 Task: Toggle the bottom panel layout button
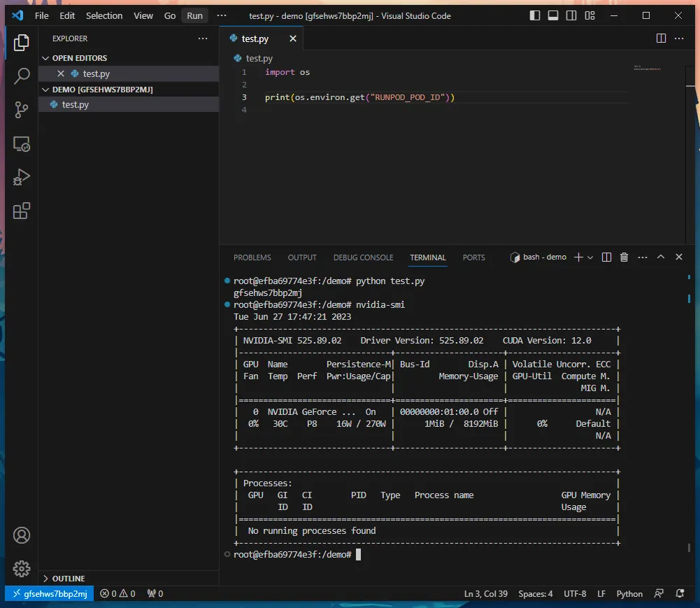[x=552, y=15]
